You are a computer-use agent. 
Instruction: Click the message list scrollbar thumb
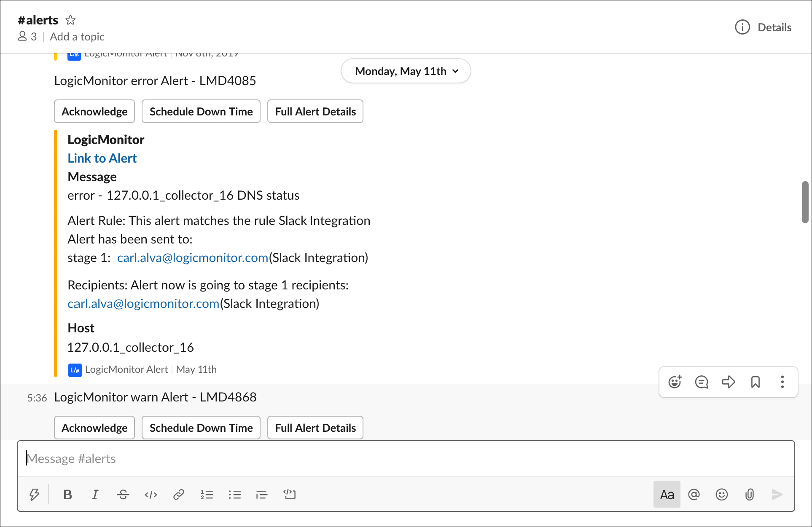pos(805,202)
